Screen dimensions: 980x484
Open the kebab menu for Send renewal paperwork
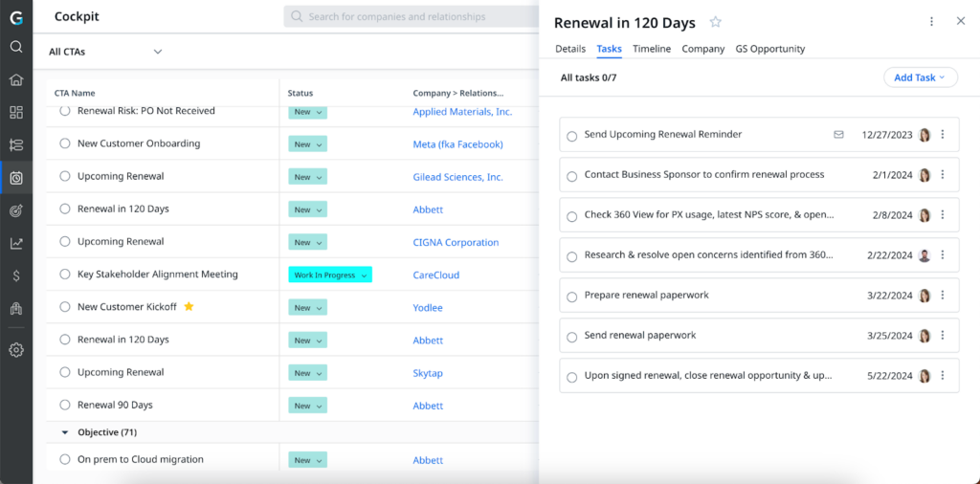point(943,336)
